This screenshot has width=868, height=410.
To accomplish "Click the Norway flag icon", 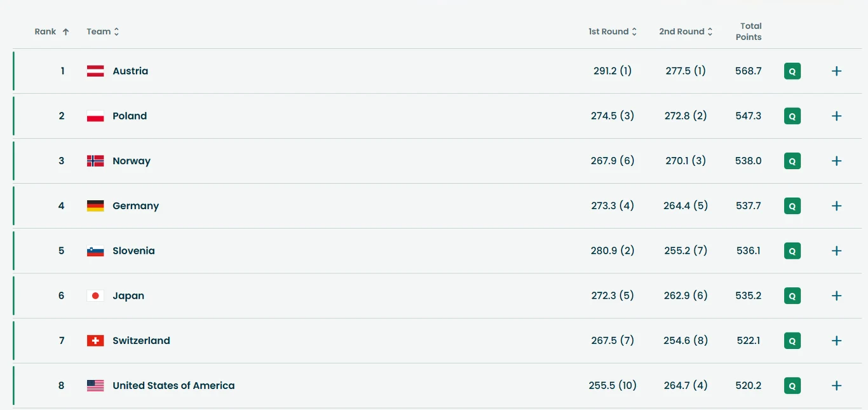I will pos(95,161).
